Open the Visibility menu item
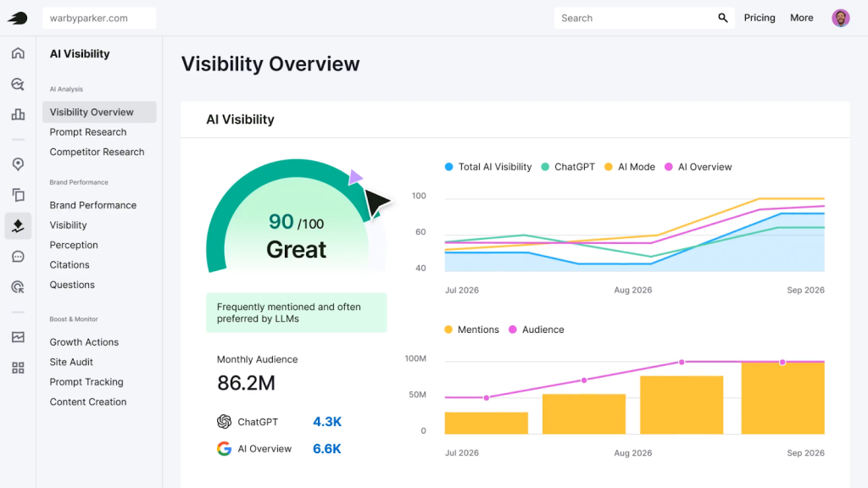This screenshot has width=868, height=488. point(68,225)
